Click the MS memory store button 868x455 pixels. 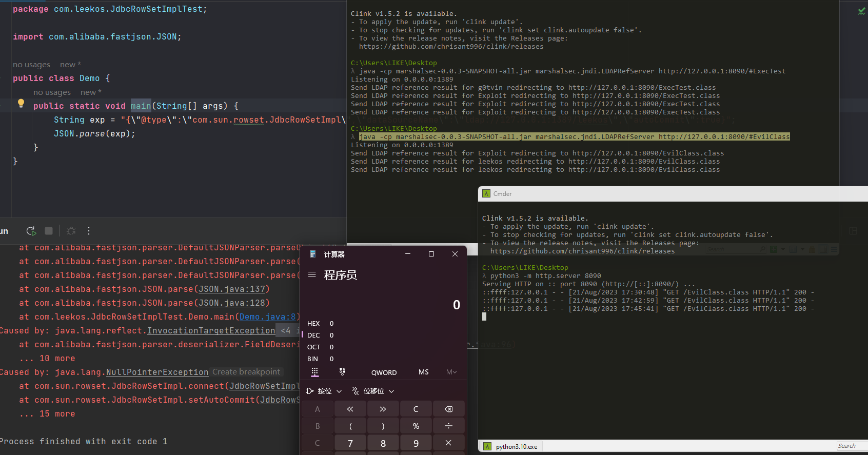(423, 372)
